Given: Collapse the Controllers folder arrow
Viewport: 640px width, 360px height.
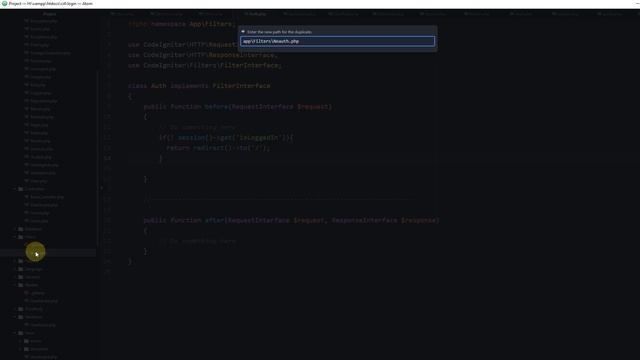Looking at the screenshot, I should [x=15, y=189].
